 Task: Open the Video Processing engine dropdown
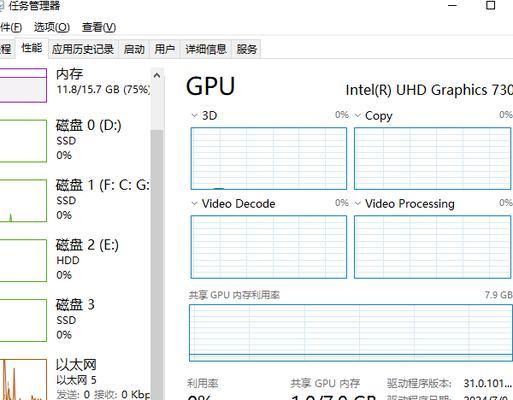358,203
